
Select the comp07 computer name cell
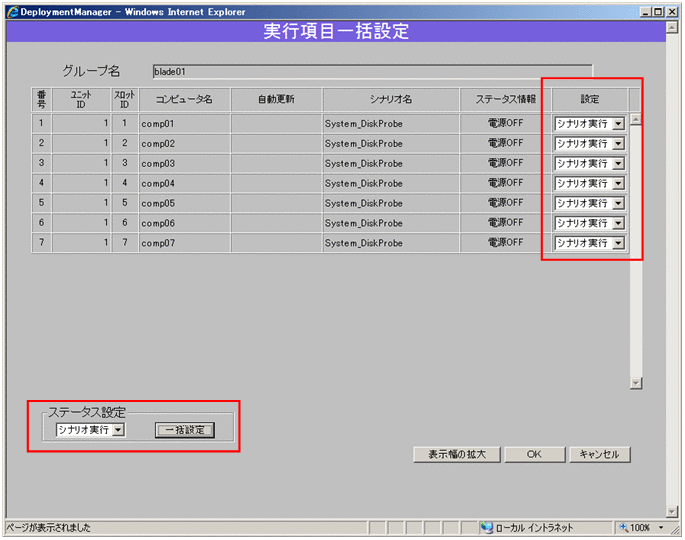(x=185, y=243)
